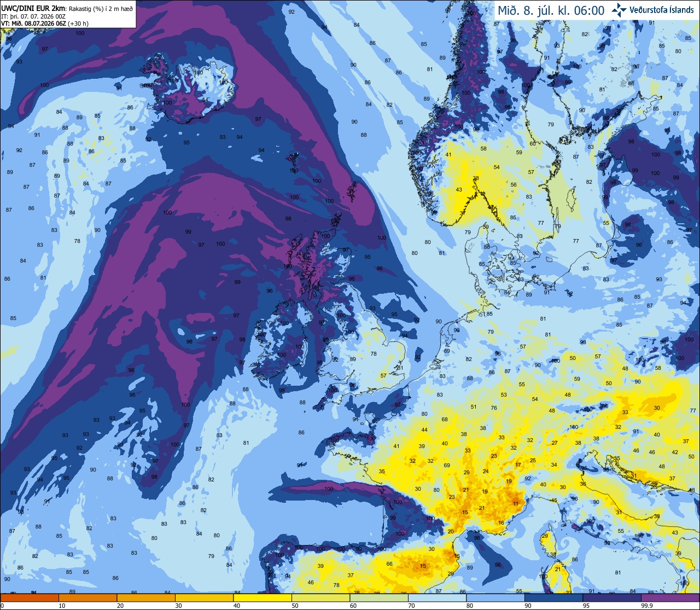Select the 30–40 legend color segment
The image size is (700, 610).
[205, 598]
